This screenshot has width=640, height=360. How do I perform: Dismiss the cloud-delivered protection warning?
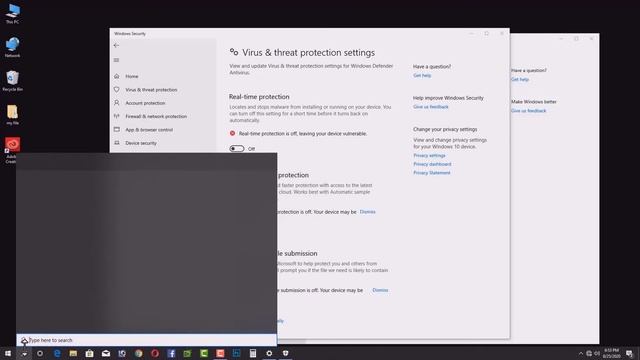367,212
